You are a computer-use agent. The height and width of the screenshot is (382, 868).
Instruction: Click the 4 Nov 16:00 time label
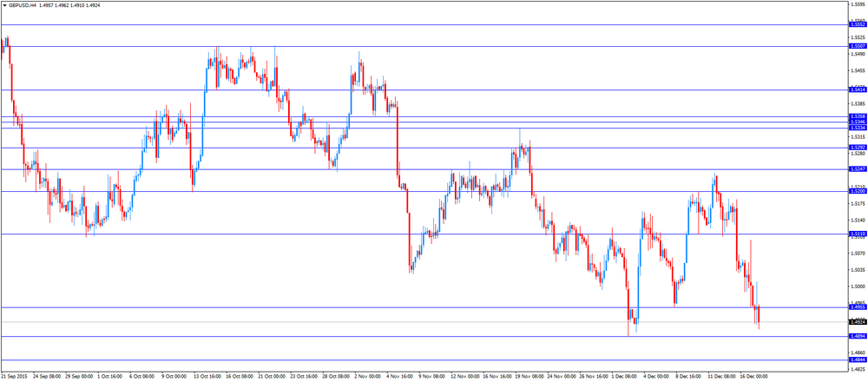tap(399, 378)
